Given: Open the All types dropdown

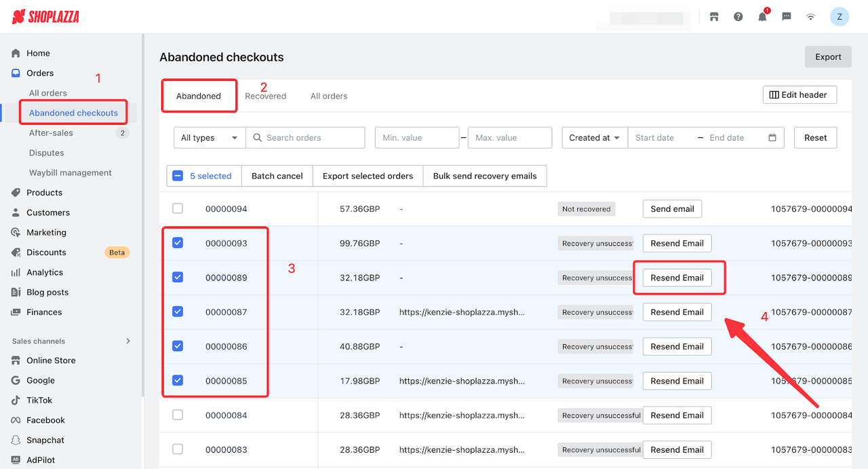Looking at the screenshot, I should (209, 138).
